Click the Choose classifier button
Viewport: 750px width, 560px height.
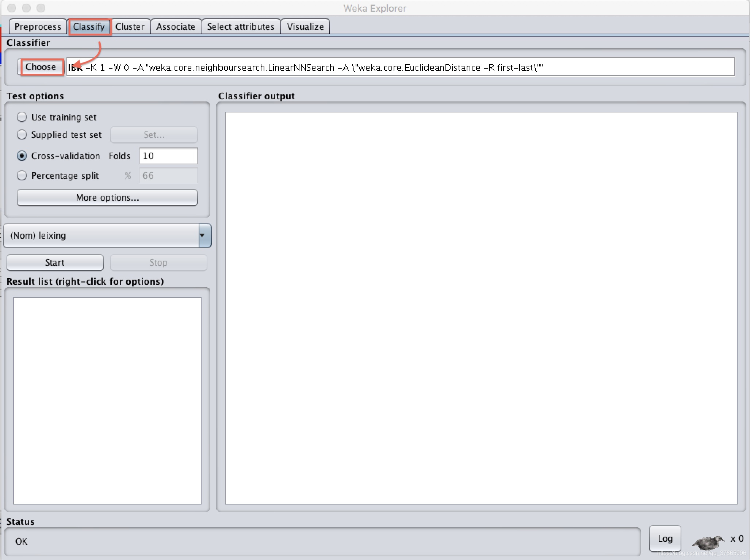(41, 67)
